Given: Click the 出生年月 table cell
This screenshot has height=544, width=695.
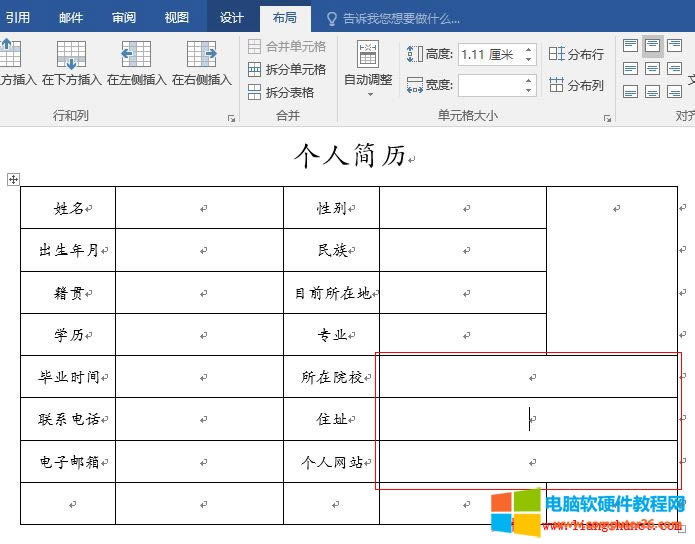Looking at the screenshot, I should click(x=68, y=250).
